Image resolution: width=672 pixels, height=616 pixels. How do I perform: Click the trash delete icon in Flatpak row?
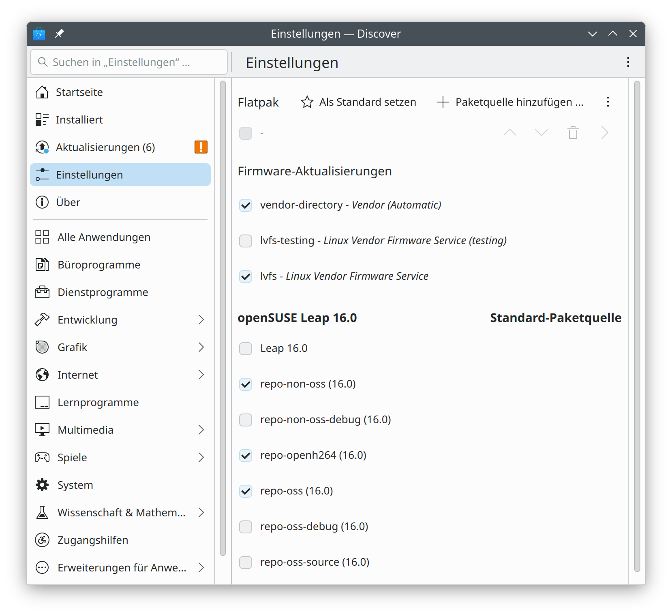573,133
